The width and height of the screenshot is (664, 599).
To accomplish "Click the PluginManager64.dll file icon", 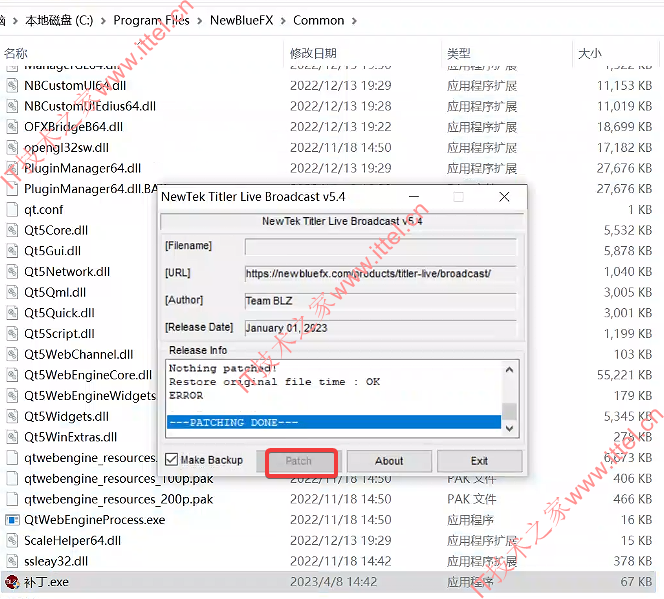I will click(12, 168).
